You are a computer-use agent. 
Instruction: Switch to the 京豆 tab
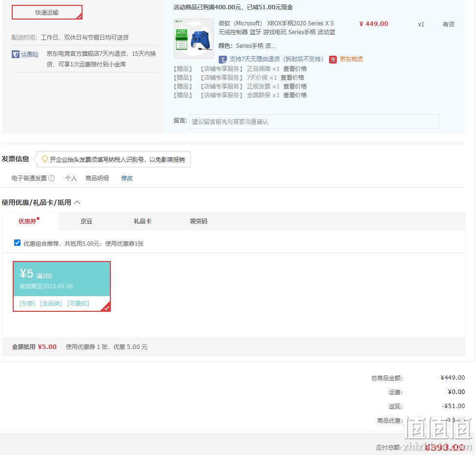pyautogui.click(x=86, y=221)
